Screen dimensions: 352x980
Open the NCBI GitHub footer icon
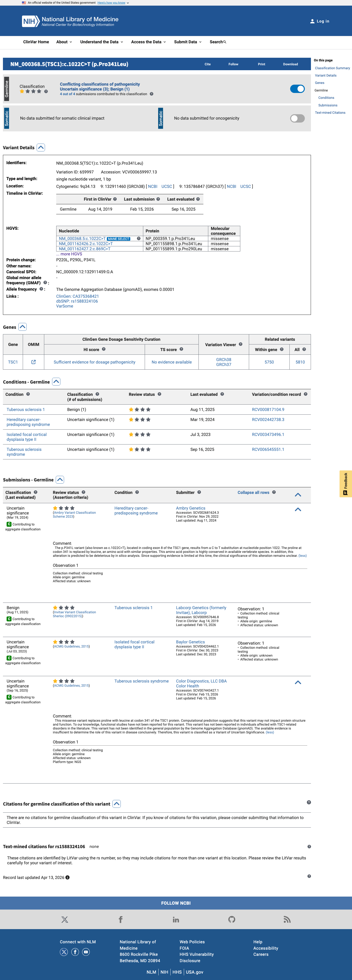pos(231,920)
